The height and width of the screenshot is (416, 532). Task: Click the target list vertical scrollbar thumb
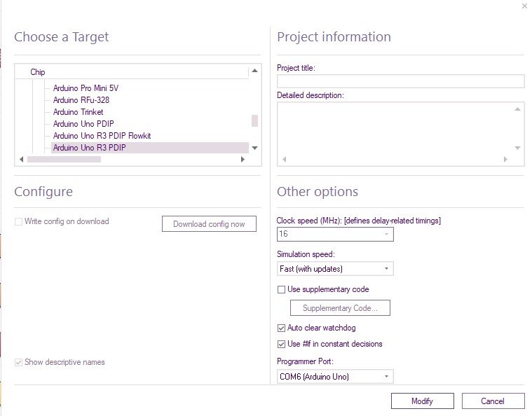click(254, 120)
